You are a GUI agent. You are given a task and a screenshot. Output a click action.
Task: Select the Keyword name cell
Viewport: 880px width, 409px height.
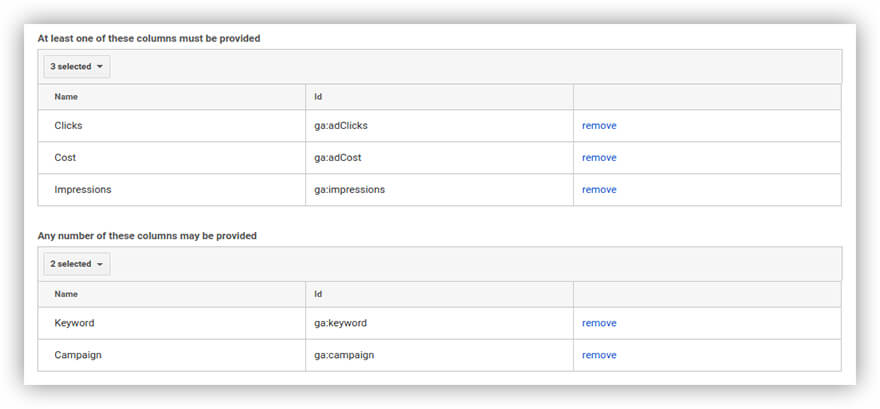pos(74,323)
